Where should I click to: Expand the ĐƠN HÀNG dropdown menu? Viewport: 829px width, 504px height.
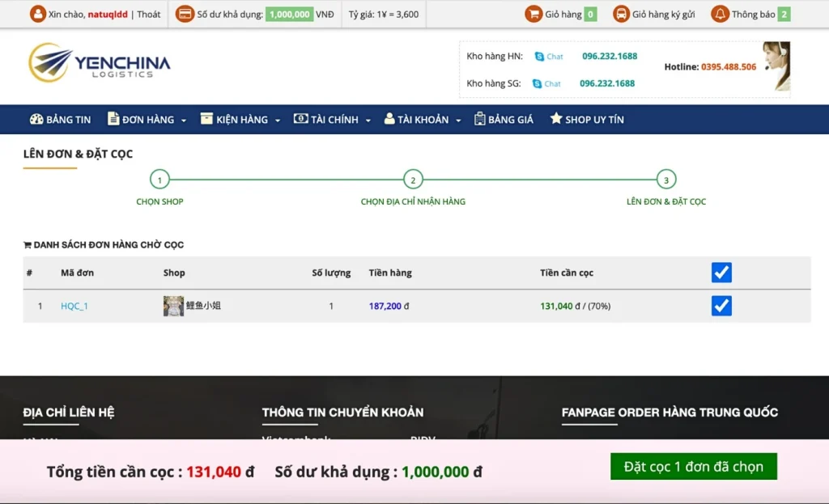147,120
